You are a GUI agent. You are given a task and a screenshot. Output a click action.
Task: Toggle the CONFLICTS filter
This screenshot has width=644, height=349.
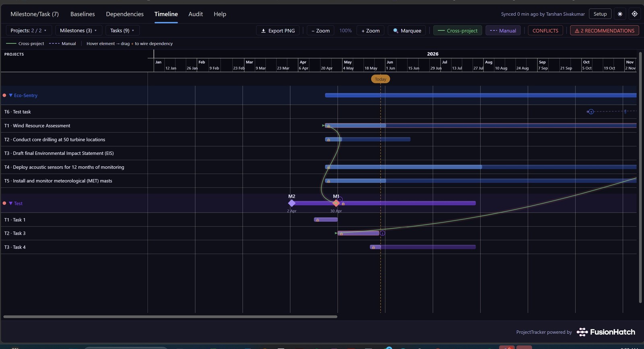(x=545, y=31)
